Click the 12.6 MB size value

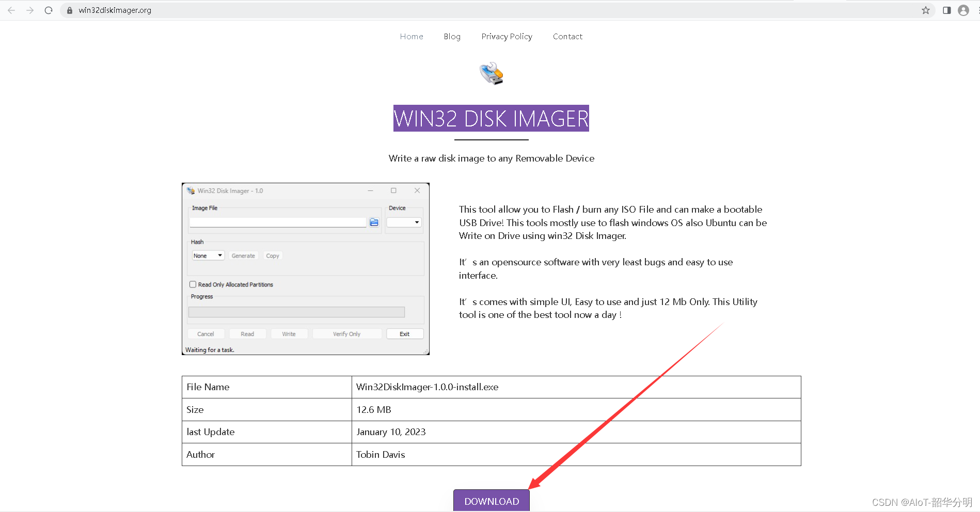click(374, 410)
